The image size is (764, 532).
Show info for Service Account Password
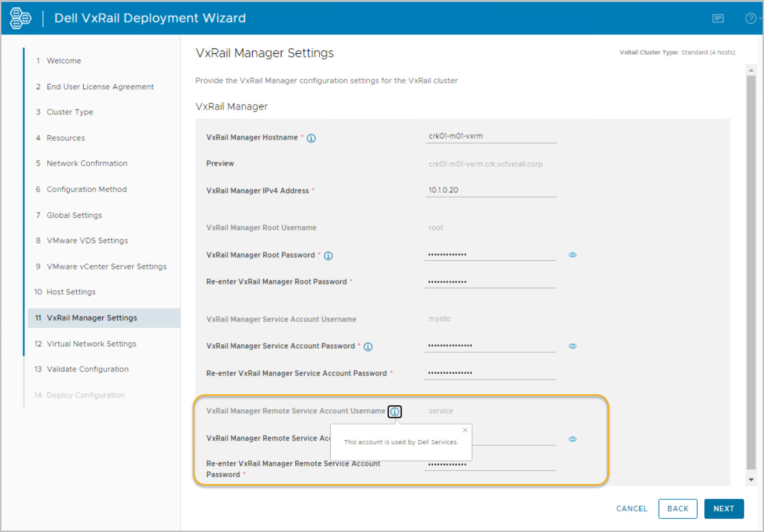coord(368,347)
